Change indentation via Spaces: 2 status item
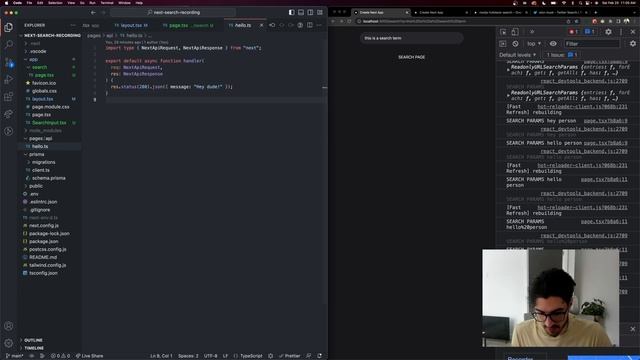Image resolution: width=640 pixels, height=360 pixels. coord(188,356)
